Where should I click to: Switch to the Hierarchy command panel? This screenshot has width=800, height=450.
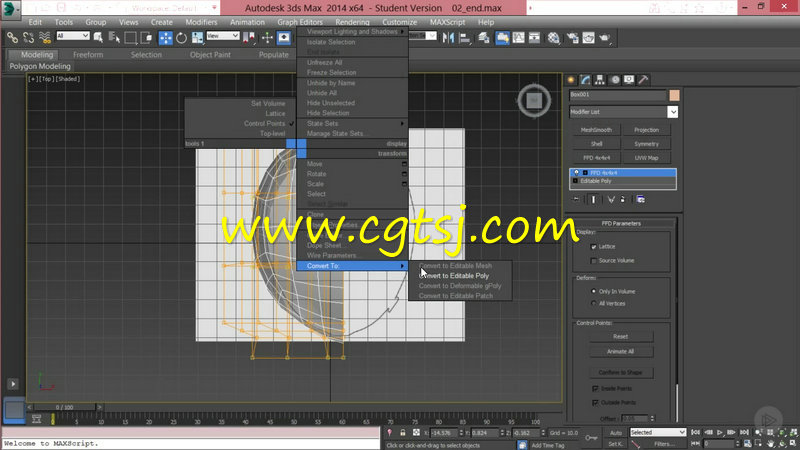[x=600, y=80]
